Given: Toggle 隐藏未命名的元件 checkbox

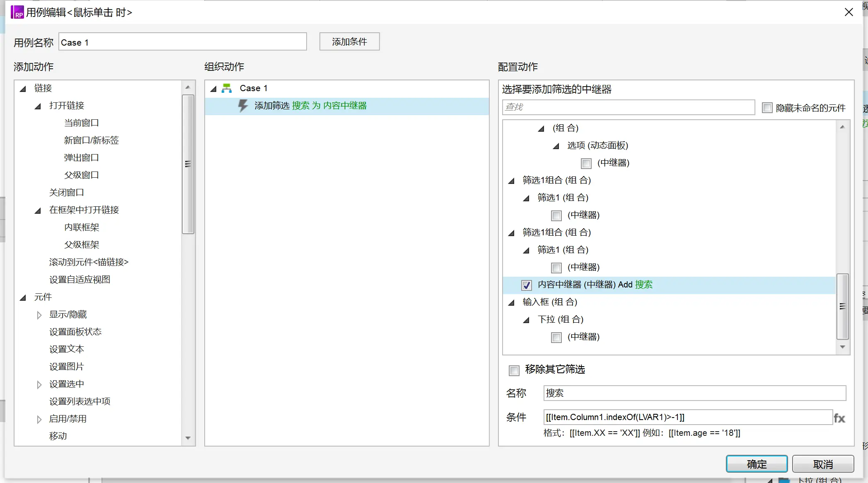Looking at the screenshot, I should [x=767, y=107].
